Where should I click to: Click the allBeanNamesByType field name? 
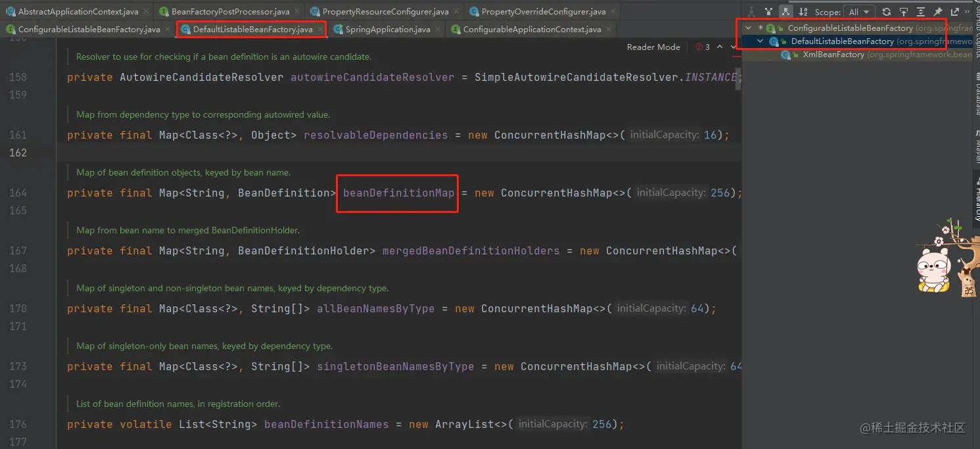[x=375, y=308]
